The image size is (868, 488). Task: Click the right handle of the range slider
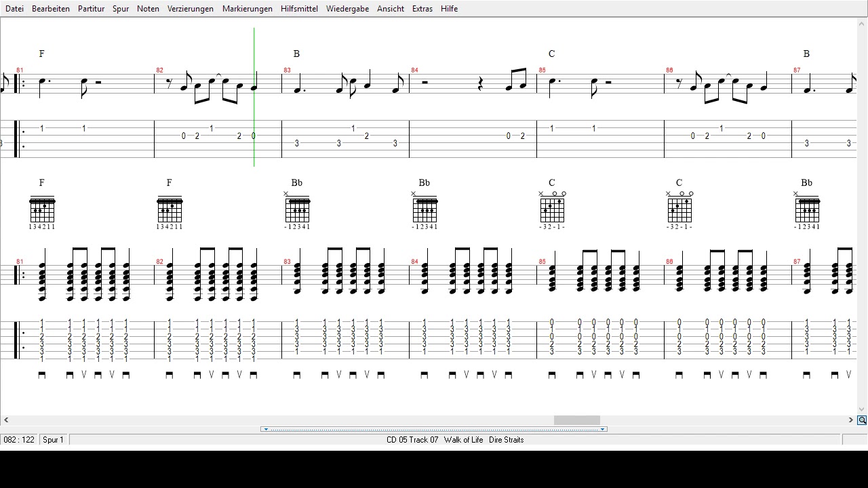tap(603, 429)
